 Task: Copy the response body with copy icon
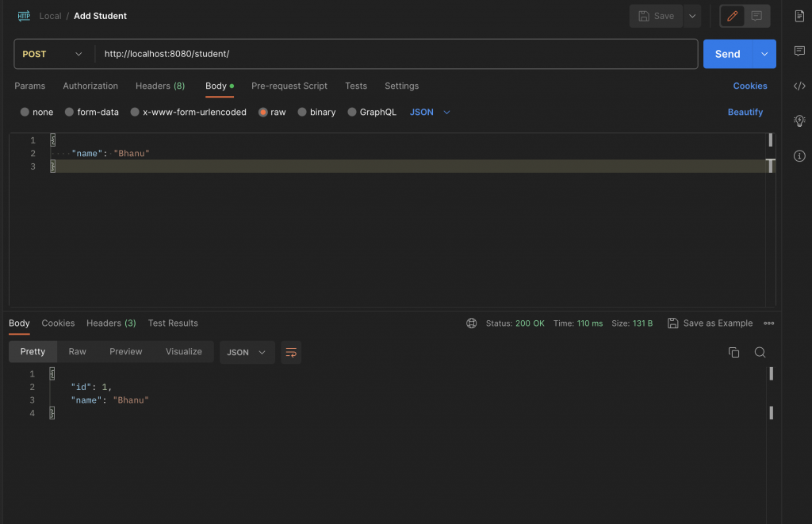[733, 353]
